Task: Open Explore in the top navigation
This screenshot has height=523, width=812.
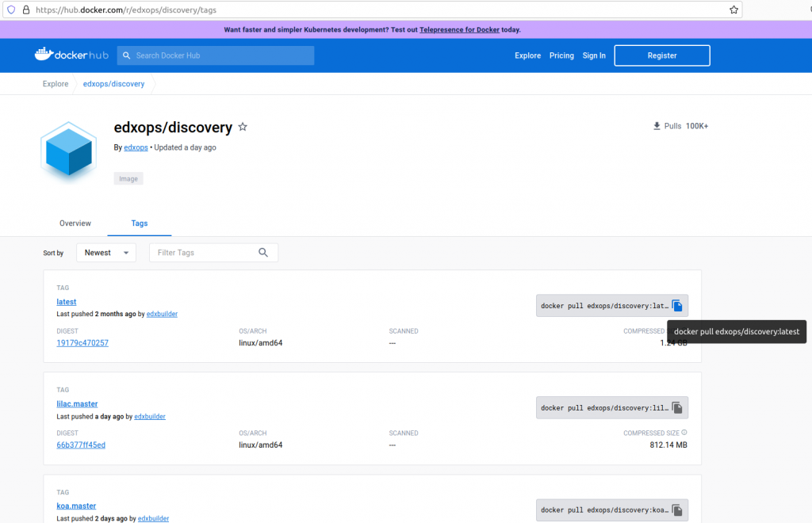Action: coord(527,55)
